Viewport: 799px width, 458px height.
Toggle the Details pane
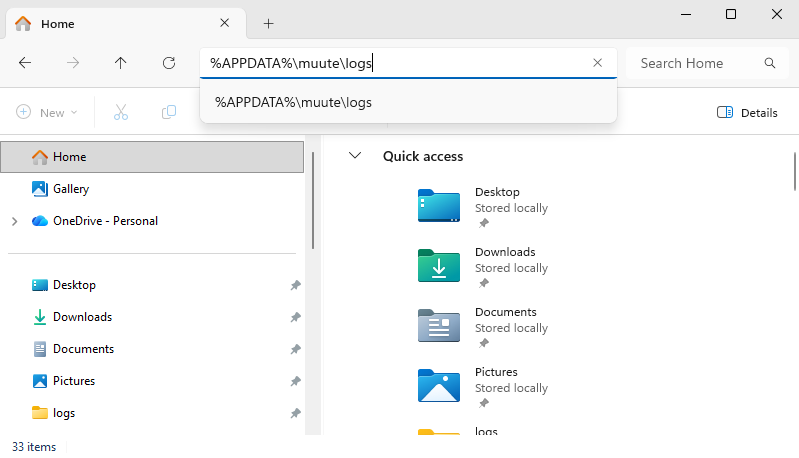747,112
